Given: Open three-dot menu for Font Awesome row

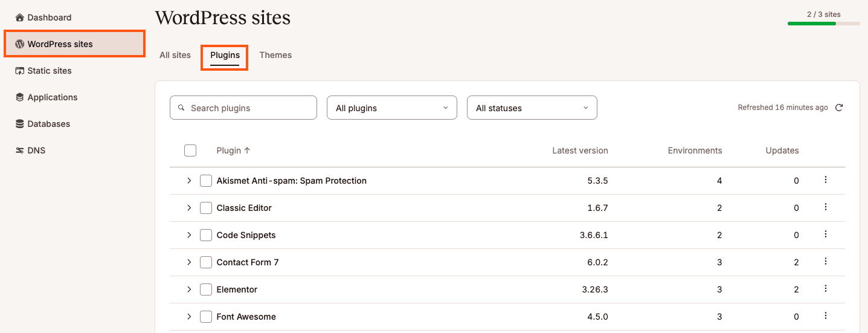Looking at the screenshot, I should [825, 316].
